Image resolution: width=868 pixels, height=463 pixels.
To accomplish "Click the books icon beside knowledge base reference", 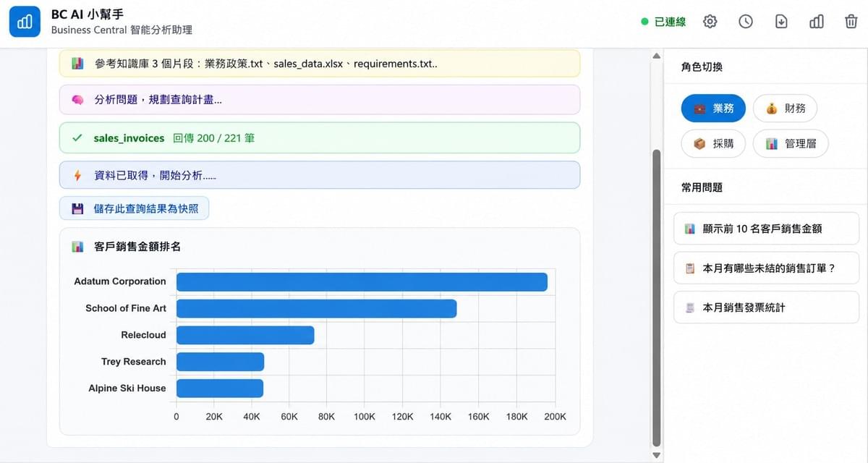I will 77,64.
